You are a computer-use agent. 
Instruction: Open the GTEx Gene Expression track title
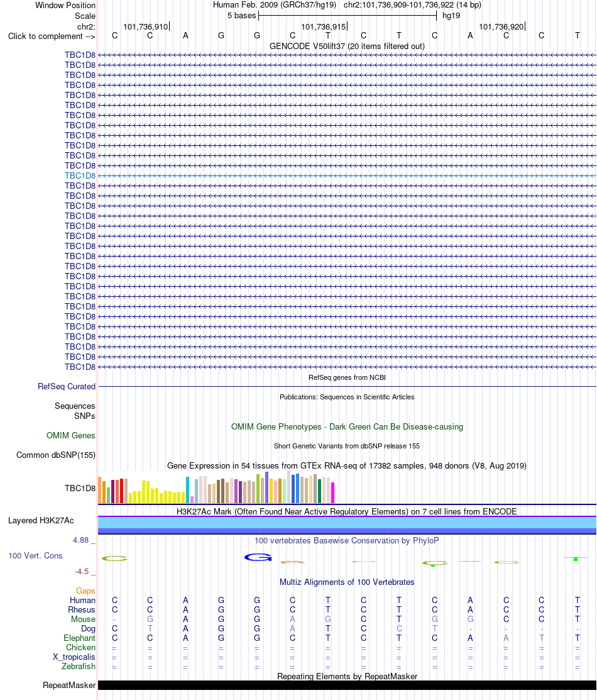click(x=347, y=465)
